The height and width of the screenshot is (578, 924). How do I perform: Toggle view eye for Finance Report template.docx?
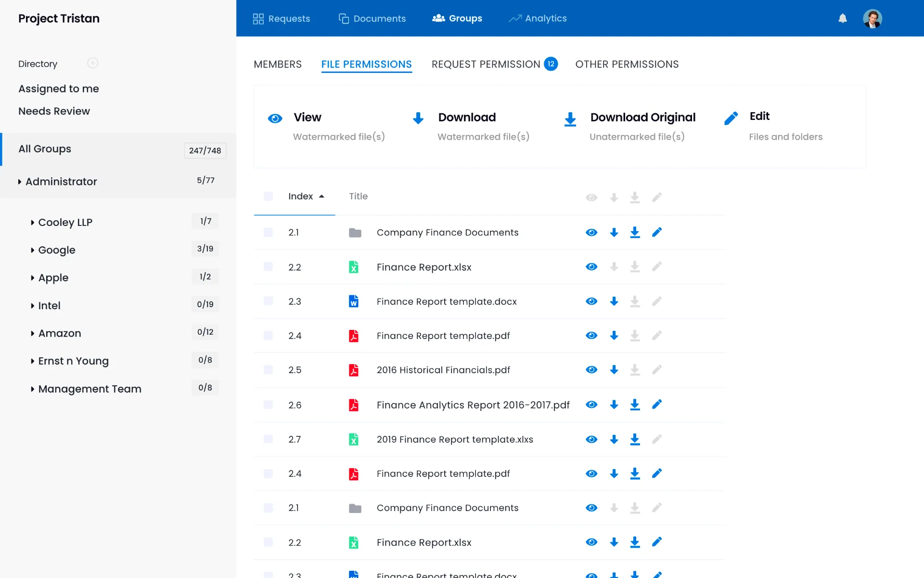591,302
